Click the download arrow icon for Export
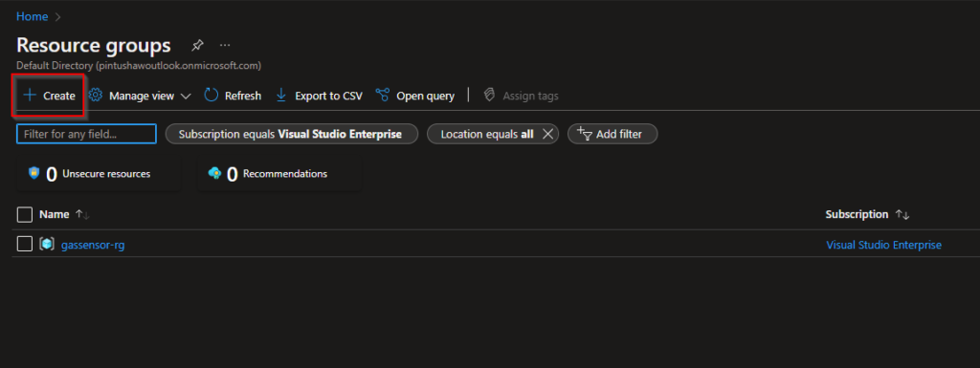This screenshot has width=980, height=368. pyautogui.click(x=281, y=96)
